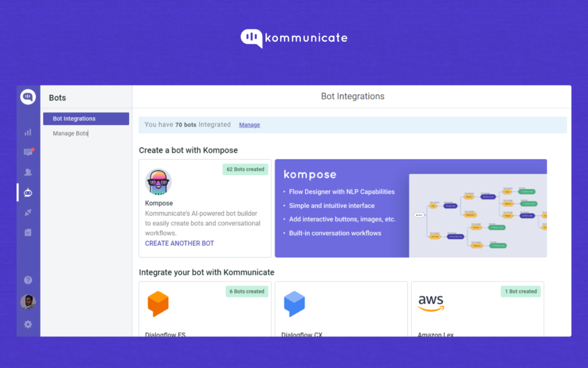This screenshot has width=588, height=368.
Task: Open the conversations inbox with notification dot
Action: coord(28,152)
